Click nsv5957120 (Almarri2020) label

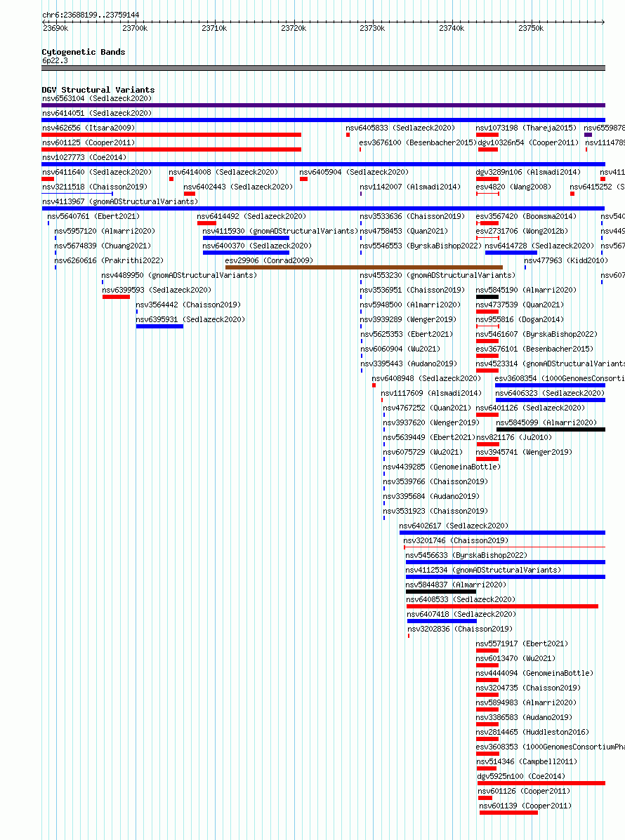[105, 231]
